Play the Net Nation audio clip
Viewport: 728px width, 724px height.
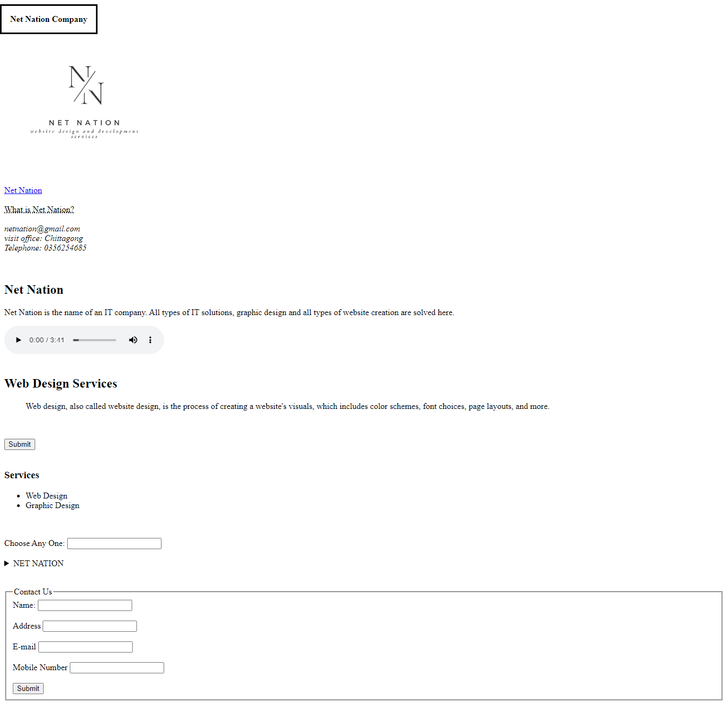point(18,340)
